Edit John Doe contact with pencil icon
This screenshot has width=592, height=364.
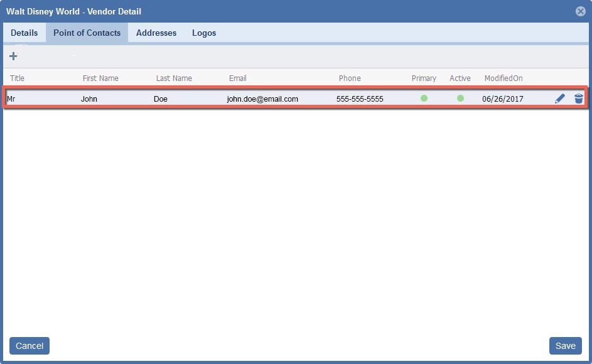pyautogui.click(x=560, y=99)
